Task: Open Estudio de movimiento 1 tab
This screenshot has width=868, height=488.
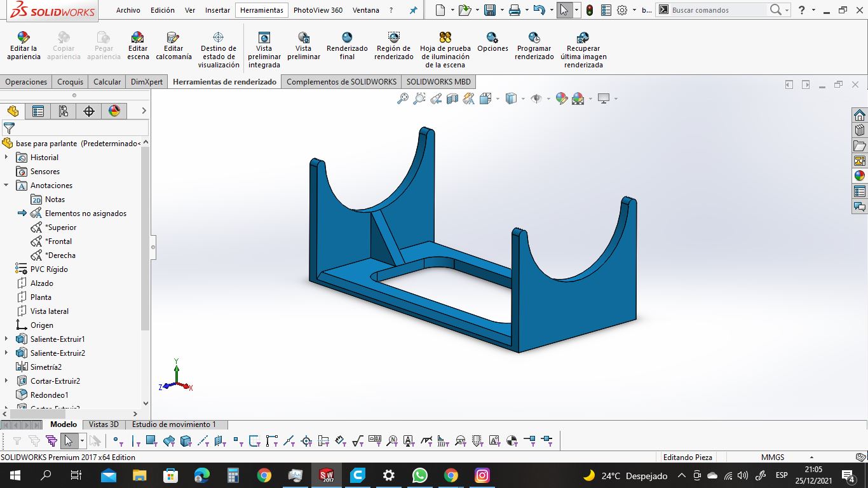Action: click(174, 424)
